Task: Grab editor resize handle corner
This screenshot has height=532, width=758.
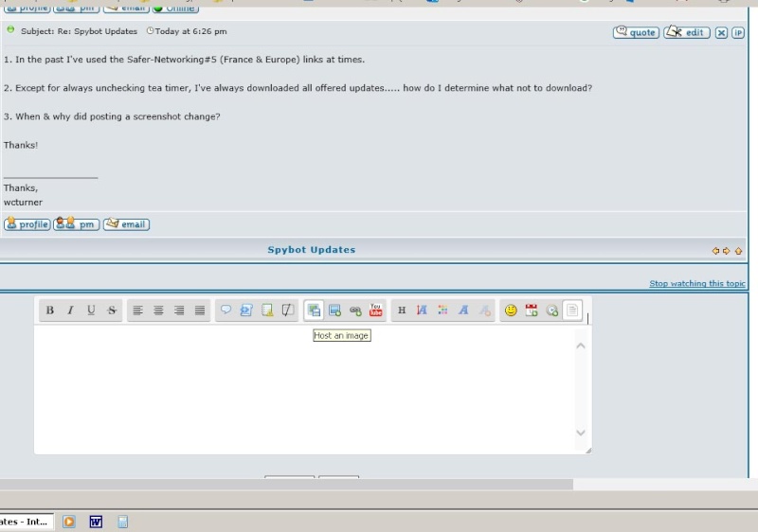Action: click(x=587, y=451)
